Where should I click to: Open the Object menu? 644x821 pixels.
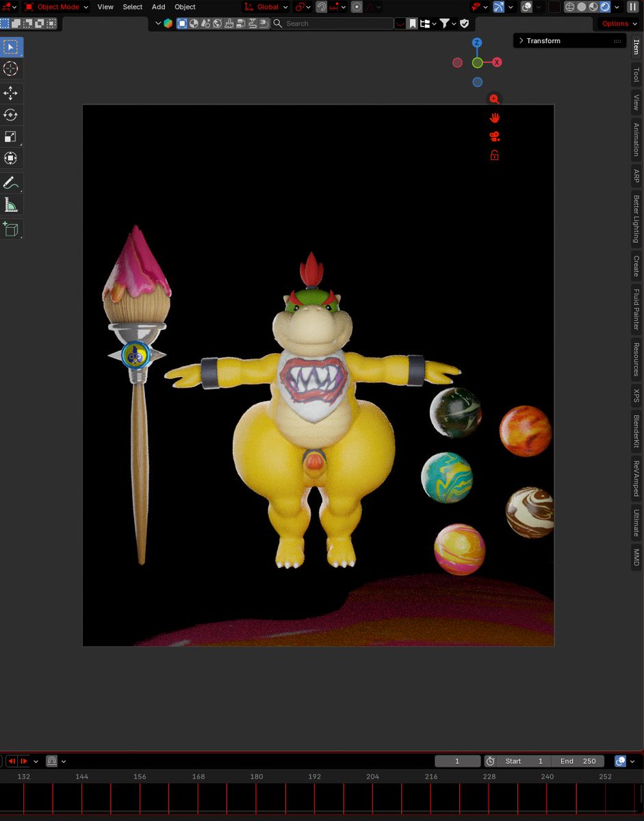tap(185, 7)
